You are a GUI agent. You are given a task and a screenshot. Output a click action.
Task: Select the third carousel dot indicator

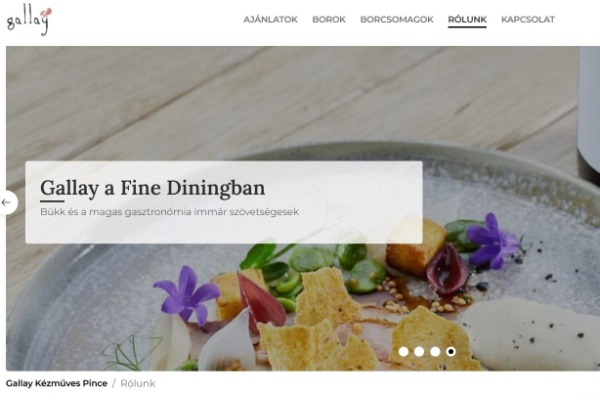point(435,351)
